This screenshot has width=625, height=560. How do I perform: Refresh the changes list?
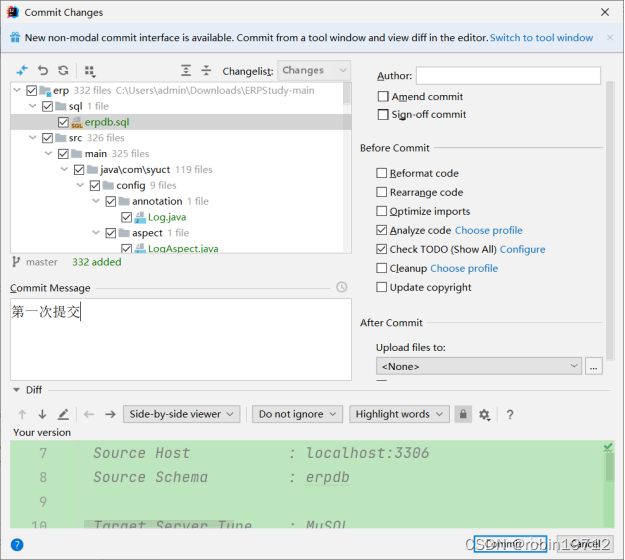(x=63, y=71)
